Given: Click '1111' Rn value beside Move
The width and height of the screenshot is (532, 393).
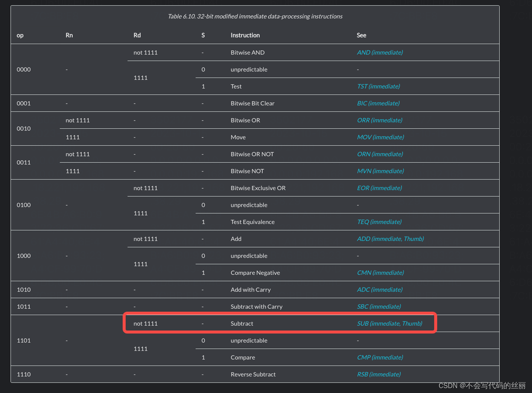Looking at the screenshot, I should point(73,137).
